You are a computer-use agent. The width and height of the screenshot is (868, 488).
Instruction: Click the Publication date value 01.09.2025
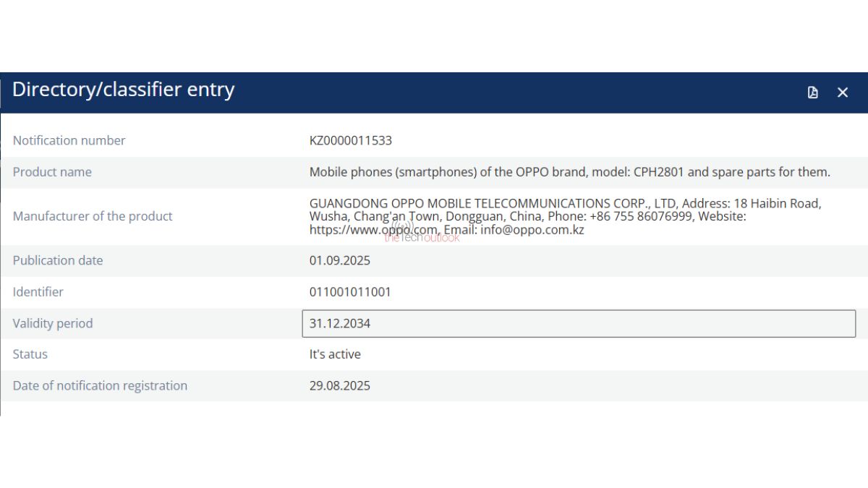(x=340, y=260)
